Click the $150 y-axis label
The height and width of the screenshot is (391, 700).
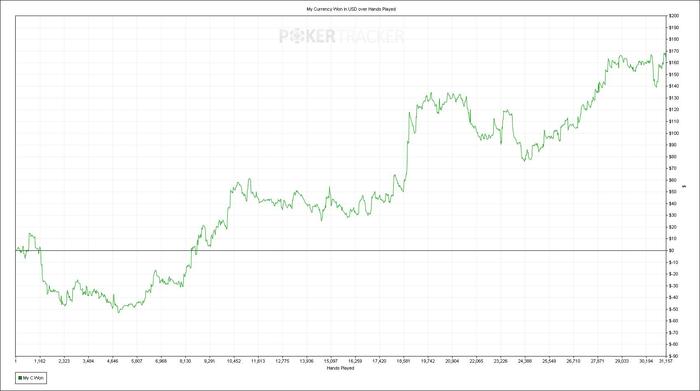click(674, 75)
